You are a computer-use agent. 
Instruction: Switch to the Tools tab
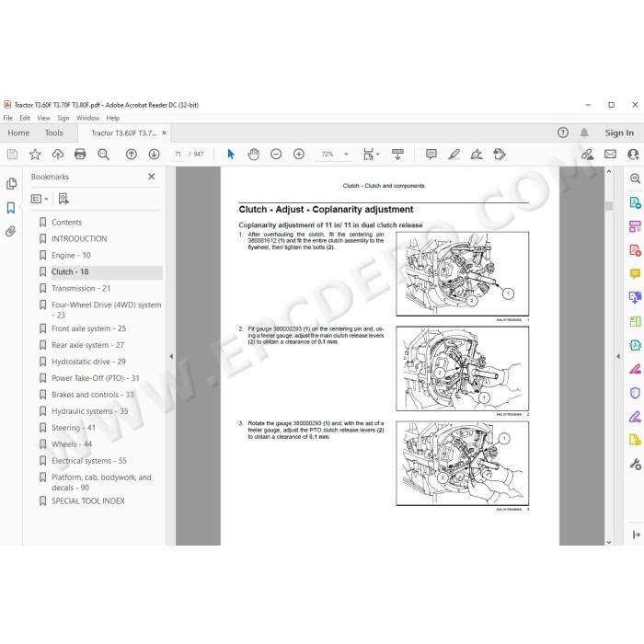click(x=53, y=133)
